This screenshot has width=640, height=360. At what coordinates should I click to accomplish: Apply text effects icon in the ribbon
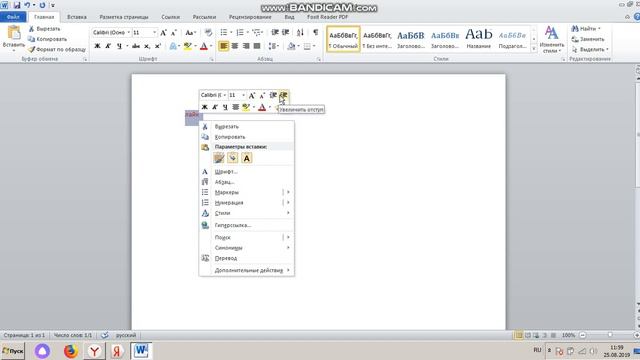(x=173, y=46)
